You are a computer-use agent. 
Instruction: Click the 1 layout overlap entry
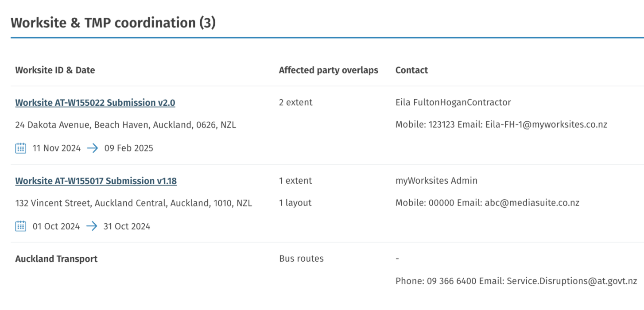(295, 203)
